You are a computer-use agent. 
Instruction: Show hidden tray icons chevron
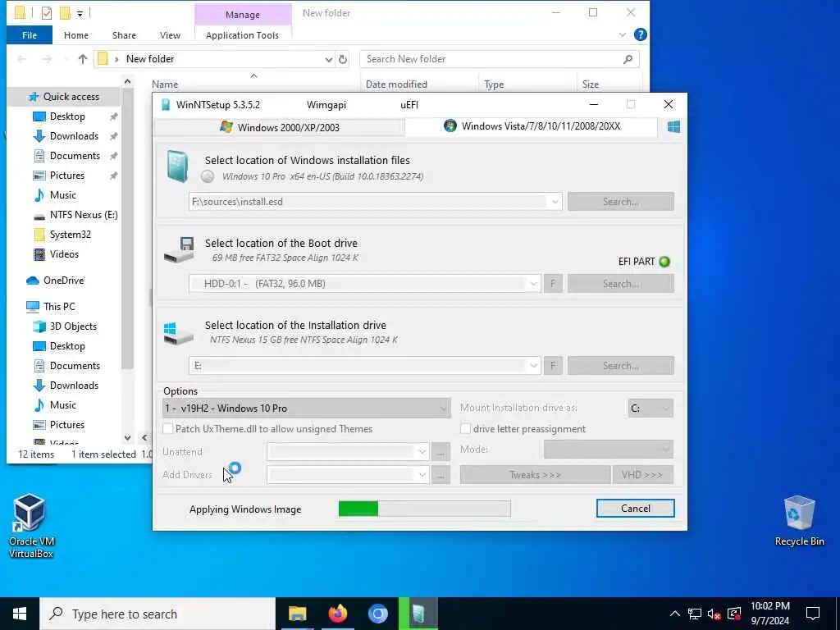coord(674,614)
